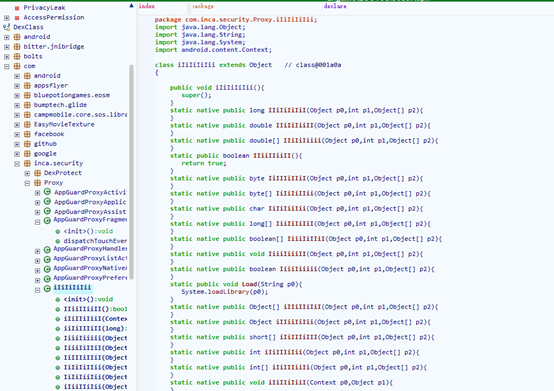Viewport: 554px width, 391px height.
Task: Select the AppGuardProxyPrefere class label
Action: click(x=90, y=278)
